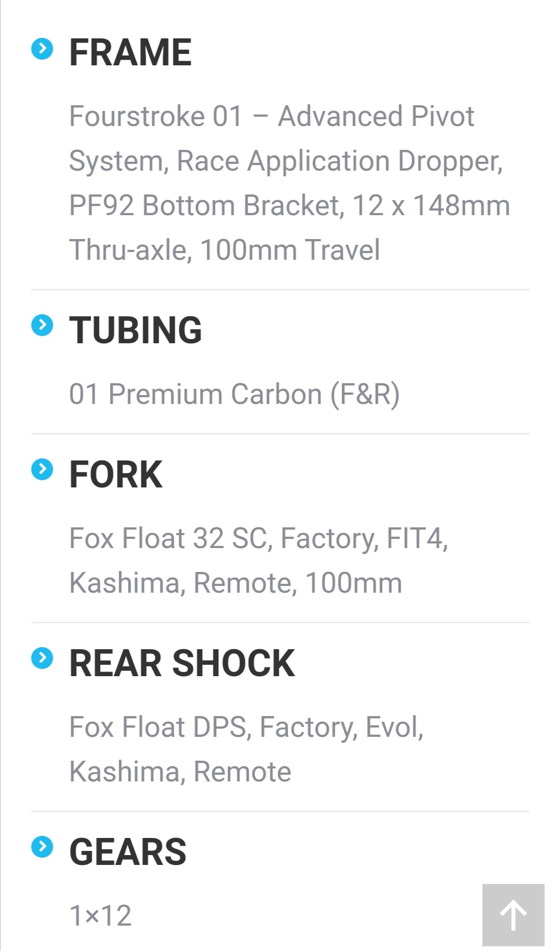
Task: Click the 01 Premium Carbon tubing text
Action: click(x=234, y=394)
